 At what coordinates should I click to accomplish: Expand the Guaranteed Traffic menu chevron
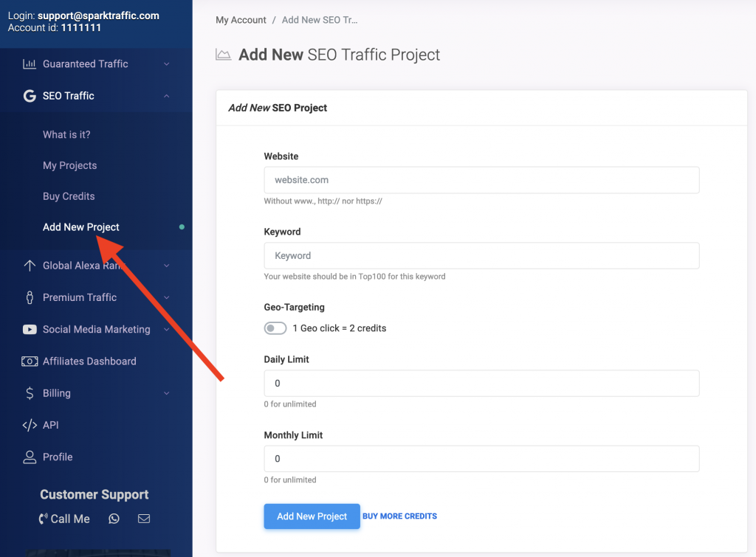(166, 63)
